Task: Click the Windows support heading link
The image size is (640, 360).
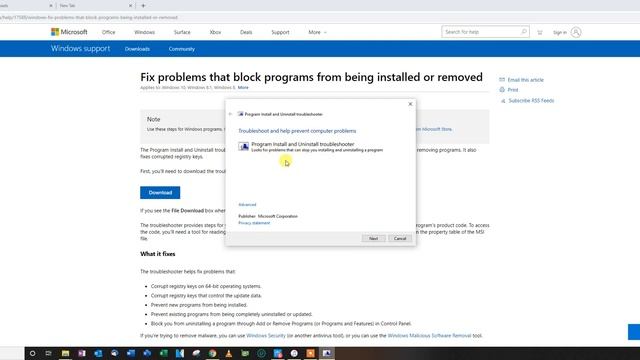Action: (x=80, y=49)
